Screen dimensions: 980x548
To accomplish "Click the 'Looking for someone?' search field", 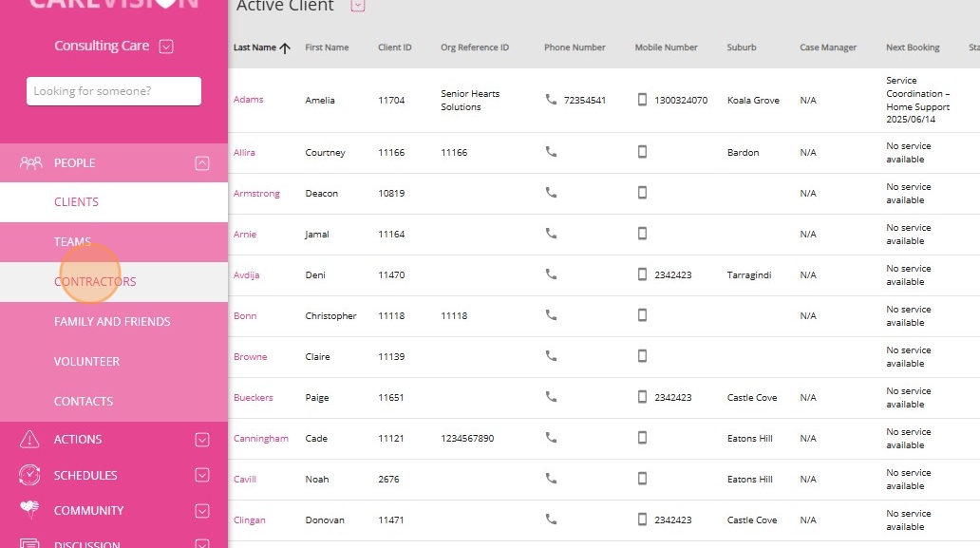I will pyautogui.click(x=114, y=91).
